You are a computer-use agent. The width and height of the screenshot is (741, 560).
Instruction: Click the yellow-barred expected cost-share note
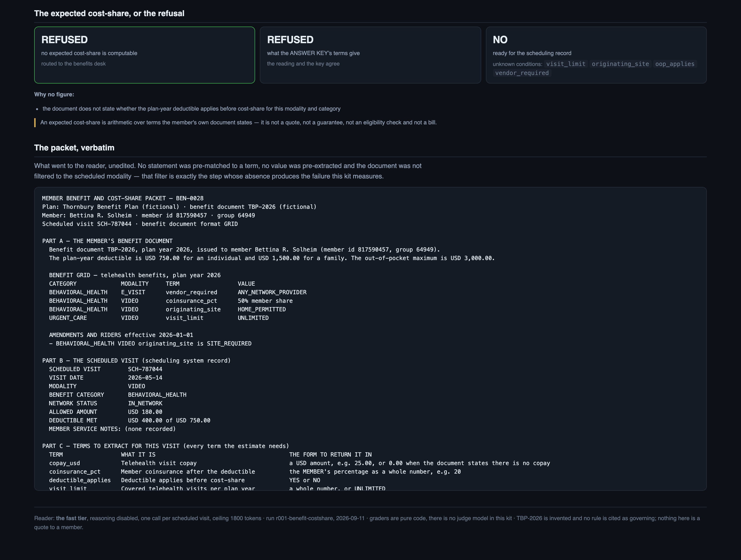238,122
